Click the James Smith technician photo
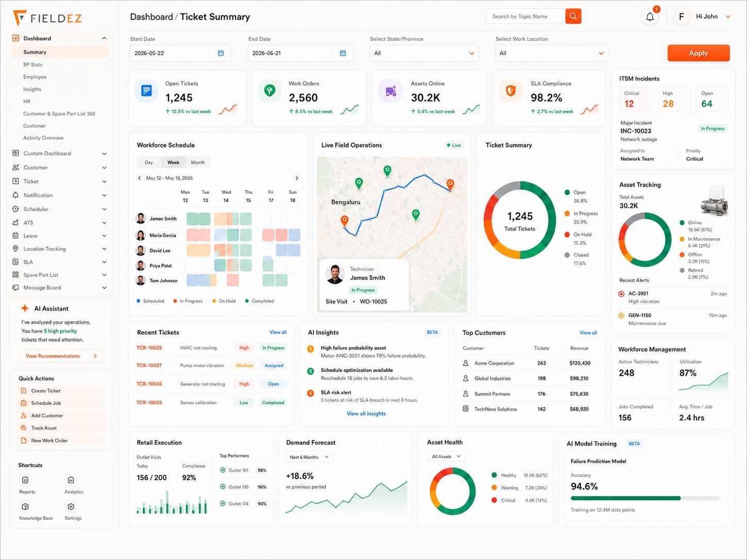The width and height of the screenshot is (747, 560). (335, 274)
